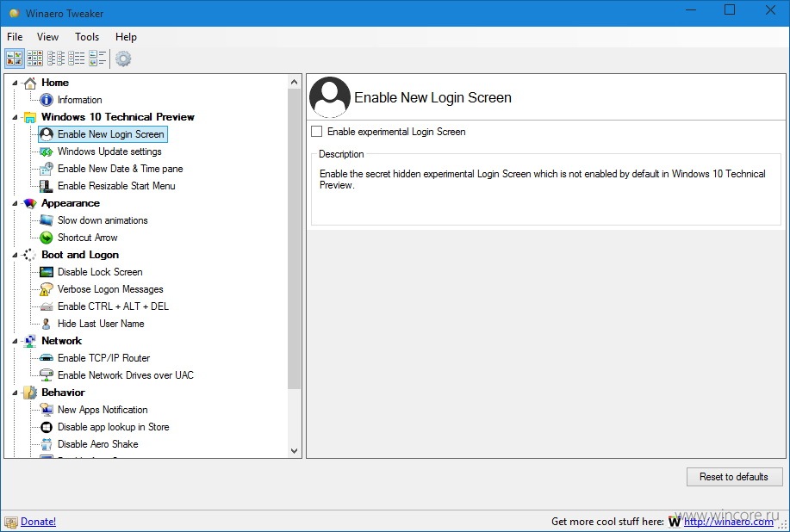790x532 pixels.
Task: Click the tree scrollbar up arrow
Action: (295, 82)
